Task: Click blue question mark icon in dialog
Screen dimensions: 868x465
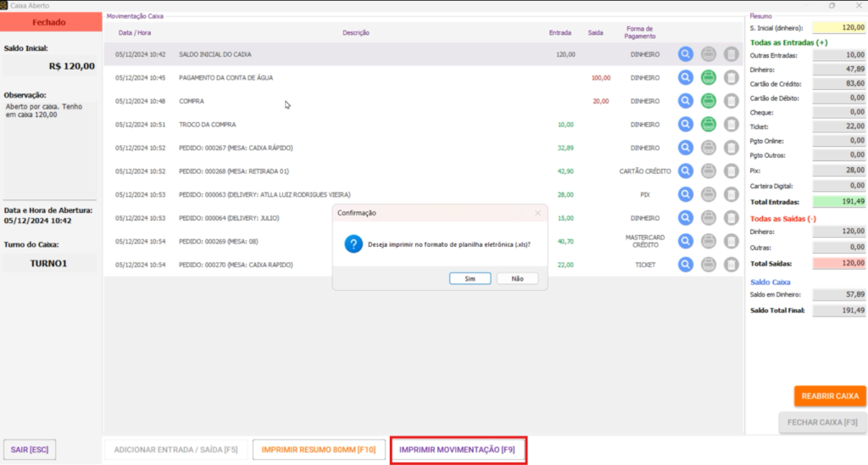Action: tap(353, 244)
